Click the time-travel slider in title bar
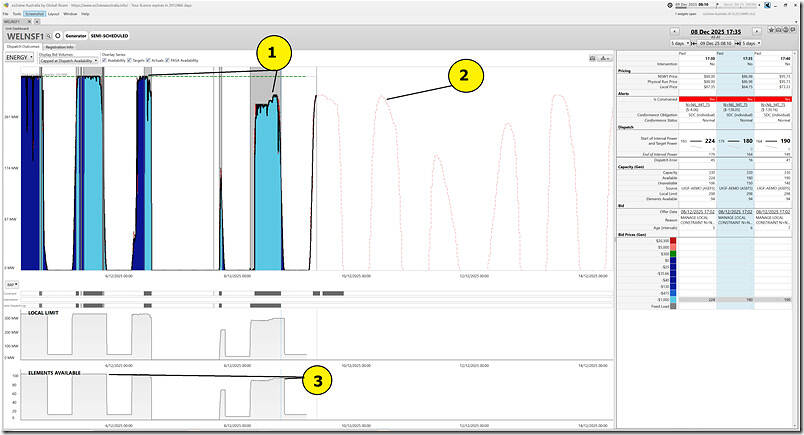 click(x=717, y=8)
